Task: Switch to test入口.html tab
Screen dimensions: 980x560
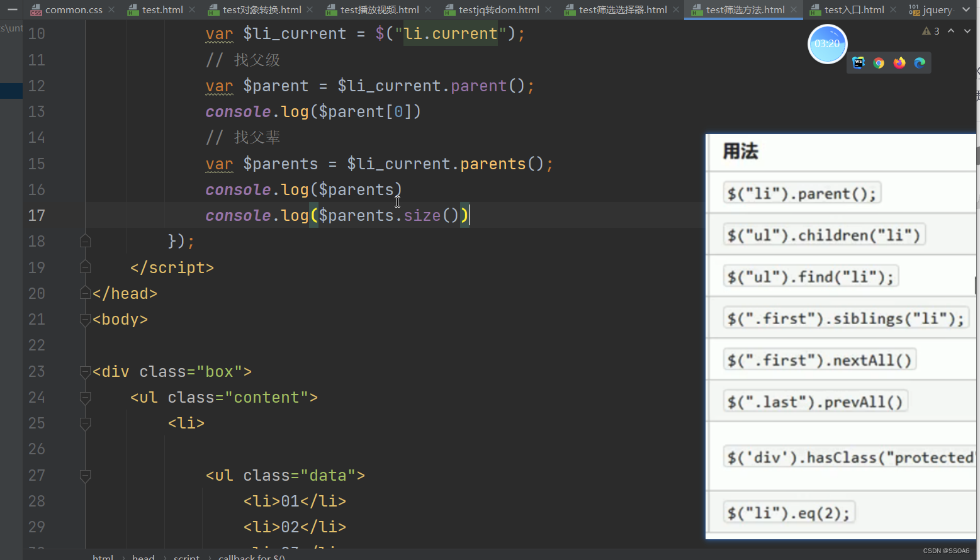Action: point(854,9)
